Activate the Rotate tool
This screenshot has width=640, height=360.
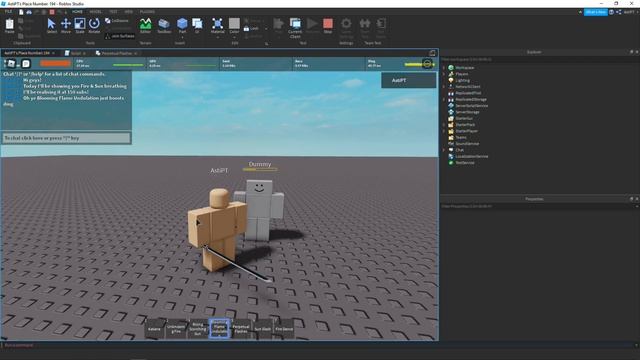(x=94, y=25)
